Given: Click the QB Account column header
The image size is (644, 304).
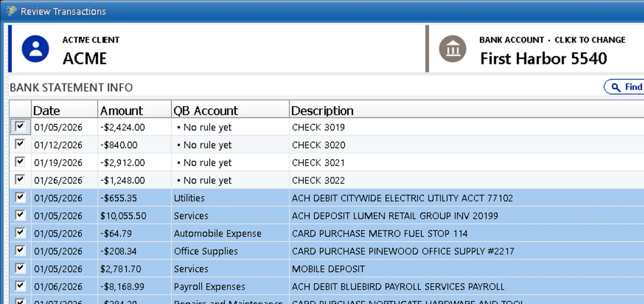Looking at the screenshot, I should coord(230,110).
